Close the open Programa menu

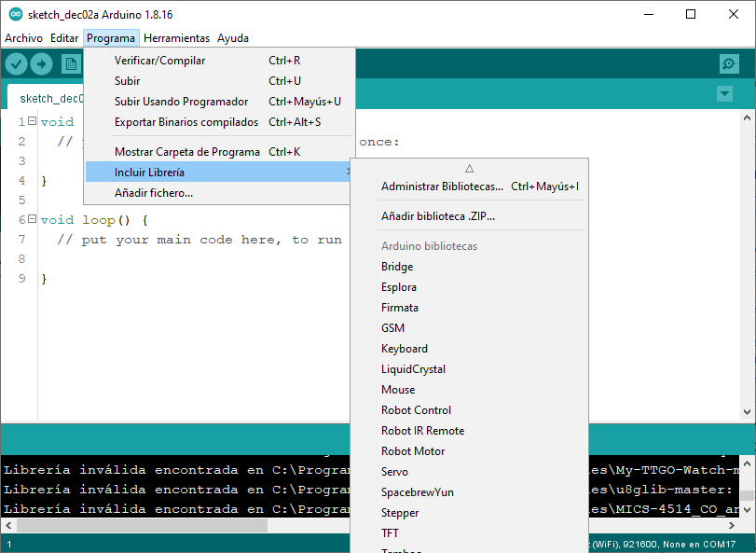click(x=111, y=38)
